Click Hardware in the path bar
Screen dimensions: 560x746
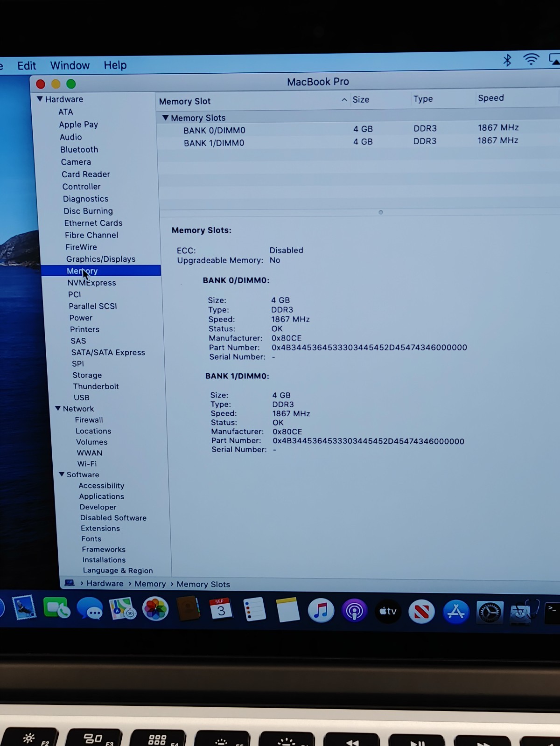[105, 583]
